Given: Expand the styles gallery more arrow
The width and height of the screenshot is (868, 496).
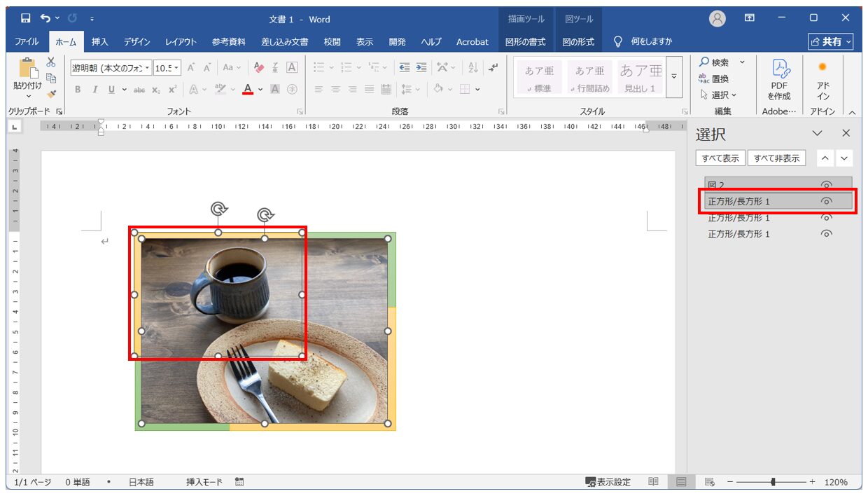Looking at the screenshot, I should tap(674, 76).
